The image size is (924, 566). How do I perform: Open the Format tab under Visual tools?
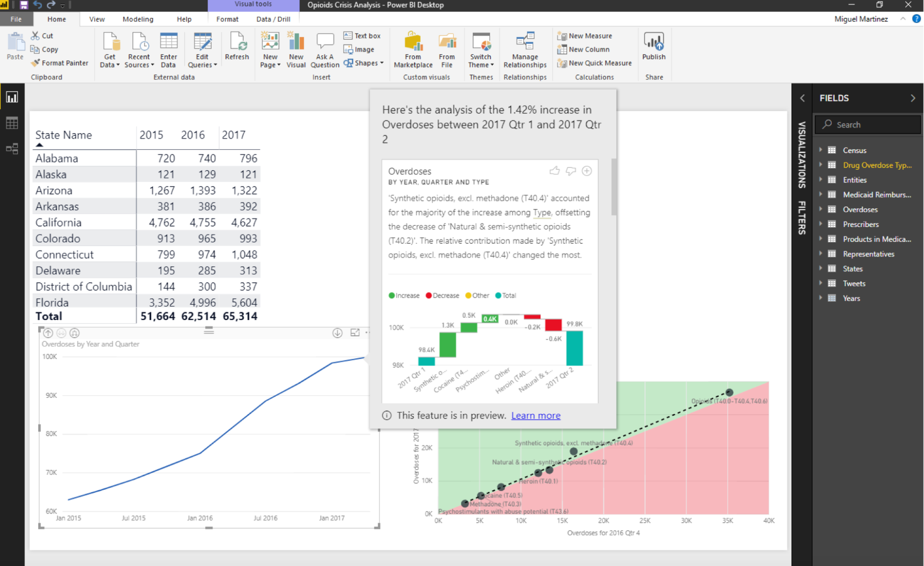point(227,19)
